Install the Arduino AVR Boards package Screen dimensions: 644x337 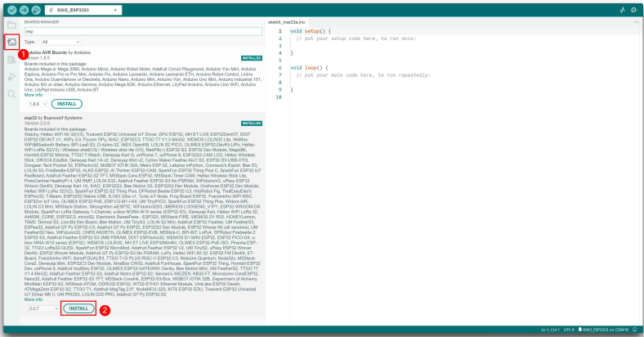66,105
